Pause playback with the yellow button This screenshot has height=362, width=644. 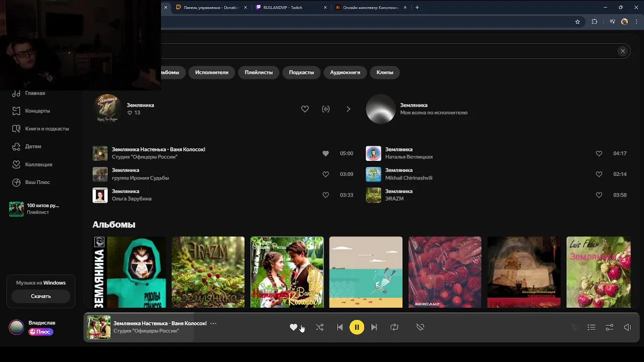click(x=357, y=327)
